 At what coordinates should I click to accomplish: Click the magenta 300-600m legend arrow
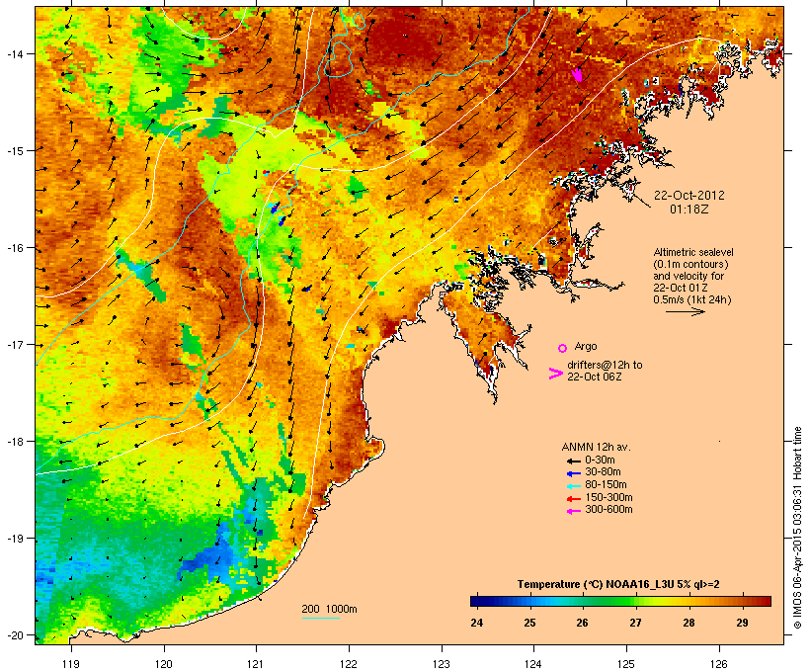pos(573,511)
